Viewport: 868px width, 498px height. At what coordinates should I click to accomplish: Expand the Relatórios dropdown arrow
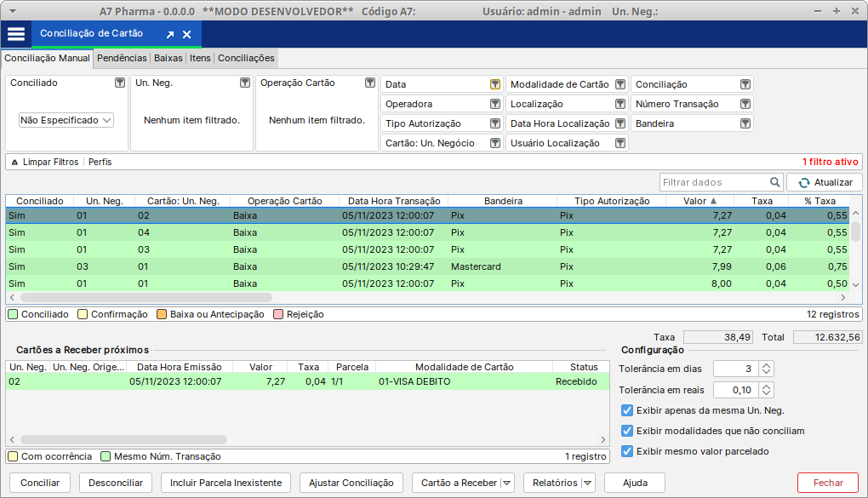click(587, 483)
